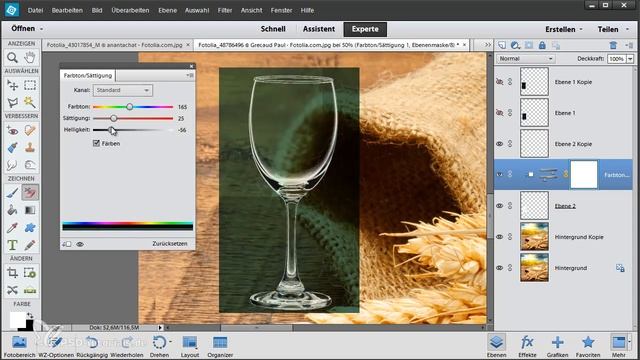
Task: Toggle adjustment visibility eye in Farbton panel
Action: [80, 244]
